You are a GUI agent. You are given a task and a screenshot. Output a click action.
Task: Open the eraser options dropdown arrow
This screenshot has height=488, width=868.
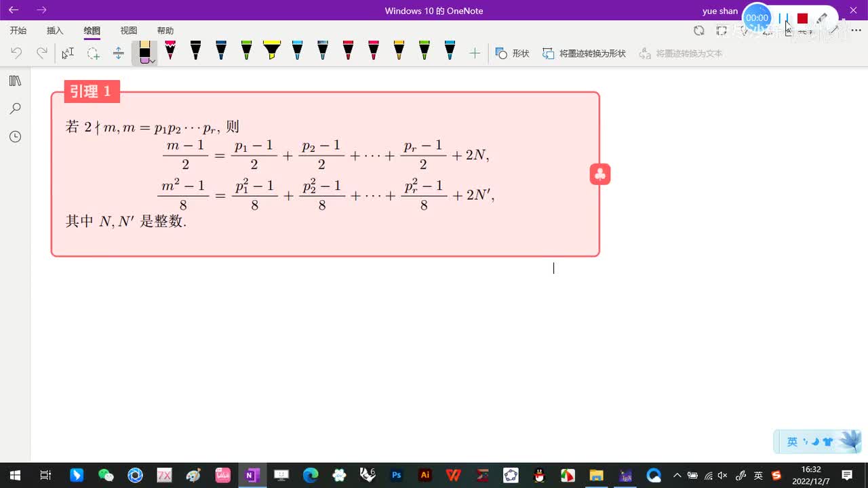pyautogui.click(x=153, y=61)
